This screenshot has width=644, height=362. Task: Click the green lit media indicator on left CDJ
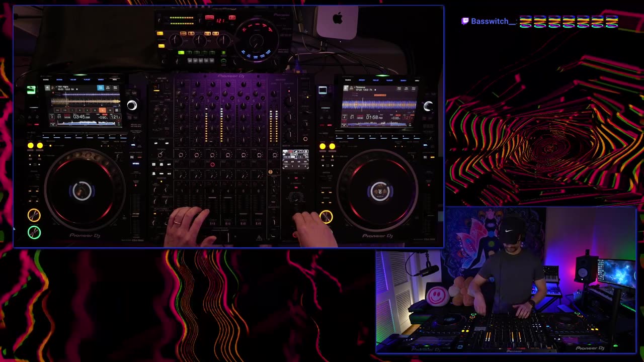click(x=31, y=90)
